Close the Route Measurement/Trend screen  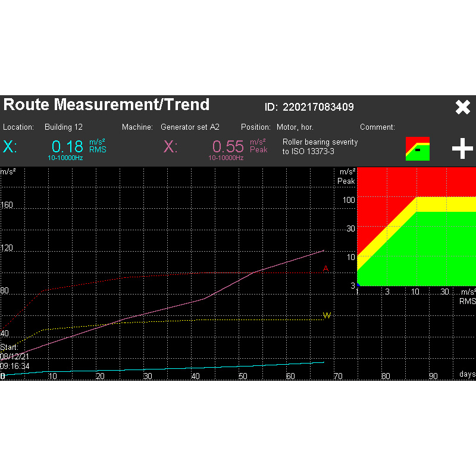[x=462, y=107]
